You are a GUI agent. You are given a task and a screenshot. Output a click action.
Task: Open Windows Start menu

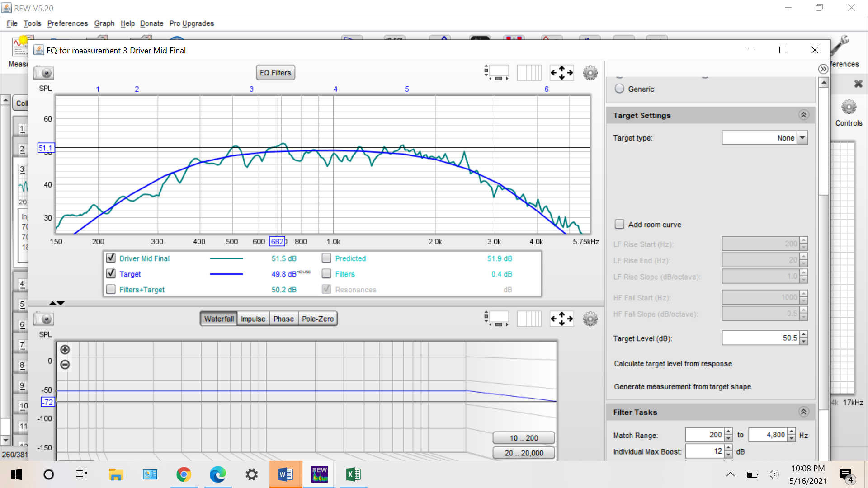pyautogui.click(x=16, y=474)
